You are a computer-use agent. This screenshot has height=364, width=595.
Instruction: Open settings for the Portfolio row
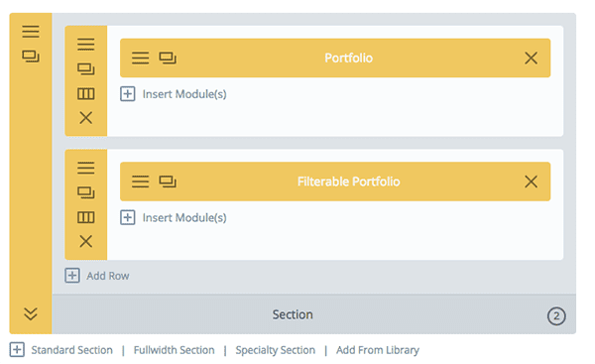85,44
